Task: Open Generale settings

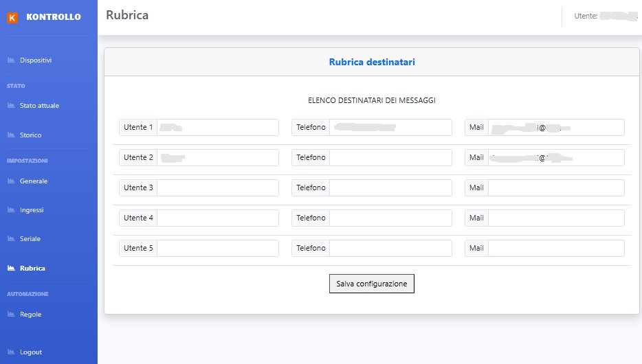Action: point(34,181)
